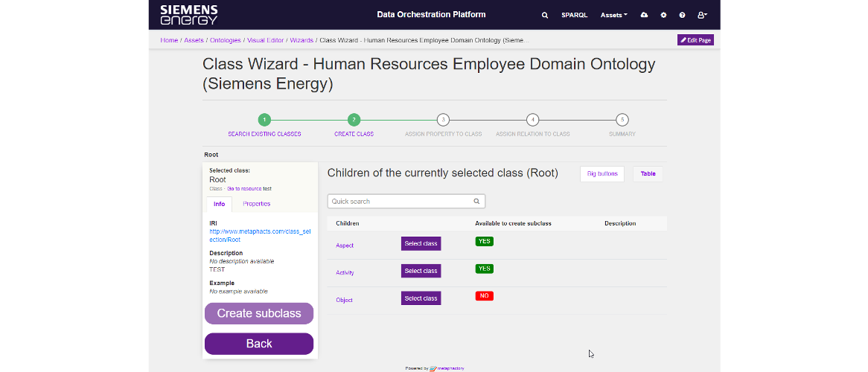The height and width of the screenshot is (372, 868).
Task: Click the help question mark icon
Action: point(682,15)
